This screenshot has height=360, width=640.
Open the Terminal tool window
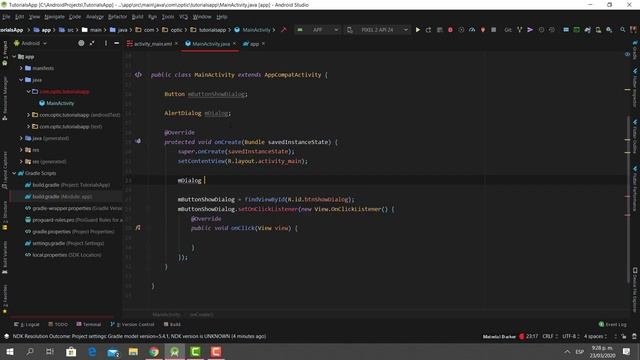[89, 324]
